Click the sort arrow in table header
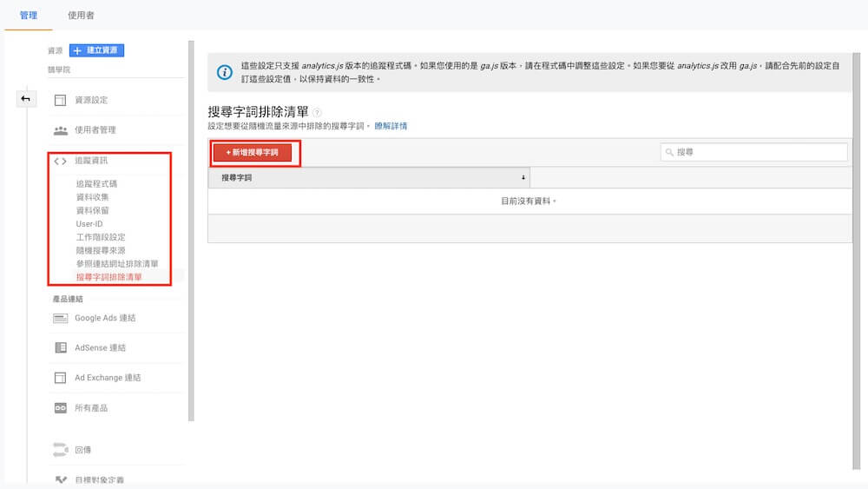This screenshot has height=489, width=868. tap(523, 178)
